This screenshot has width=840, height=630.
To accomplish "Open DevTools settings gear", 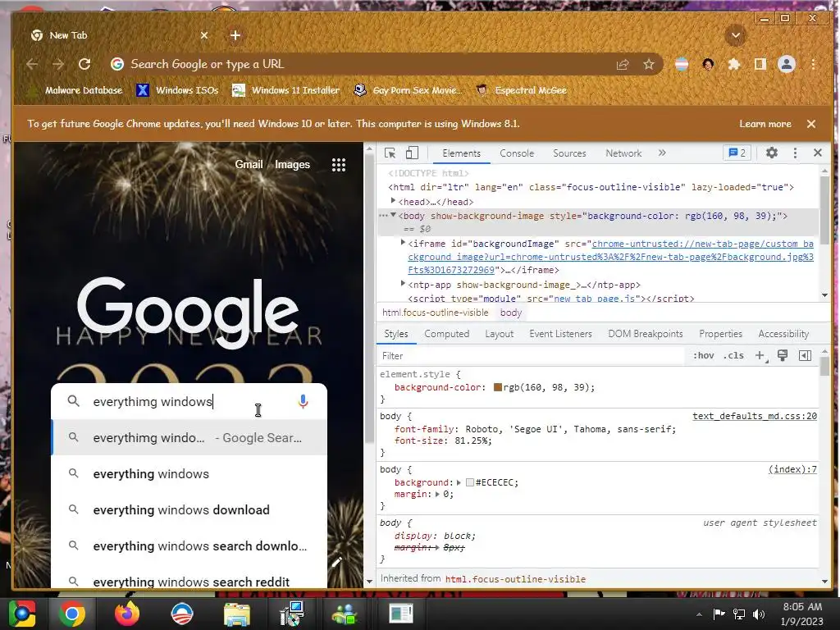I will tap(771, 153).
